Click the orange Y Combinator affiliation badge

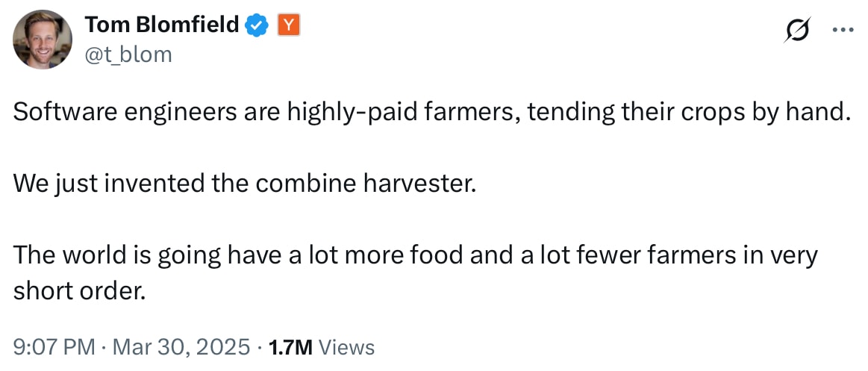tap(288, 25)
